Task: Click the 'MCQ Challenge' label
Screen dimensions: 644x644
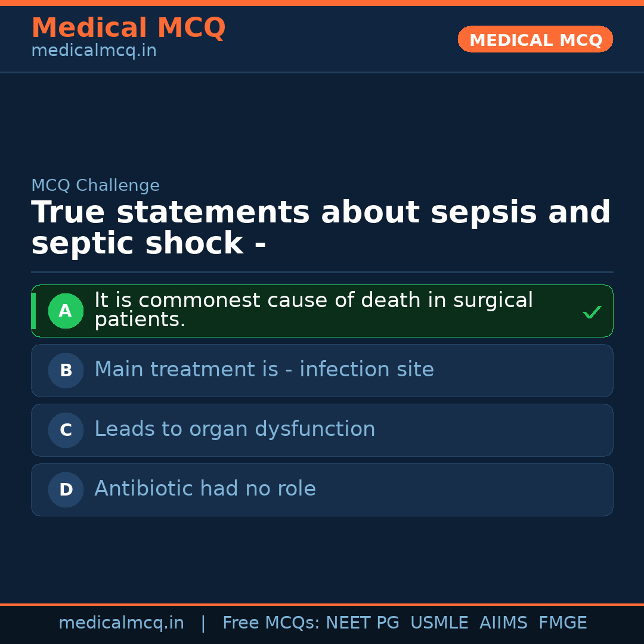Action: 95,185
